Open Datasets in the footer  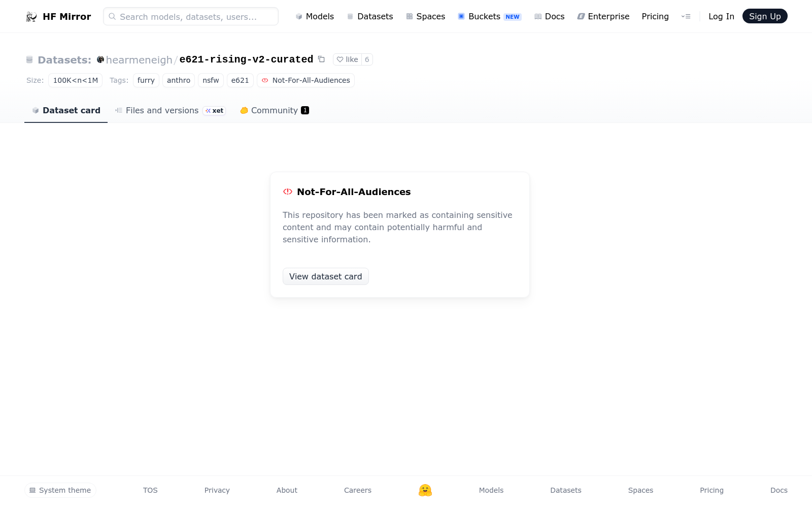pyautogui.click(x=566, y=490)
